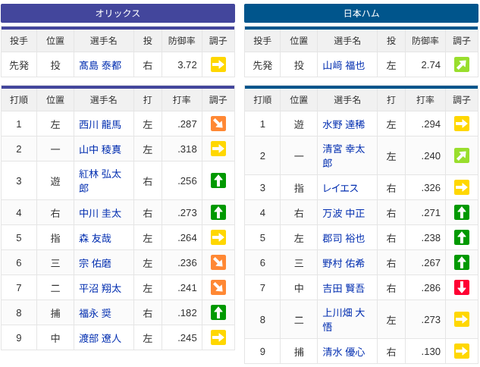Click 打率 header in 日本ハム batting table
The height and width of the screenshot is (367, 480).
425,100
